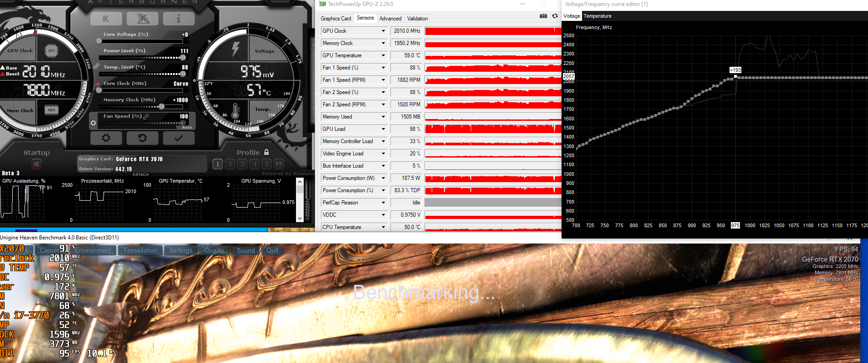This screenshot has width=868, height=363.
Task: Open PerfCap Reason sensor dropdown
Action: (383, 203)
